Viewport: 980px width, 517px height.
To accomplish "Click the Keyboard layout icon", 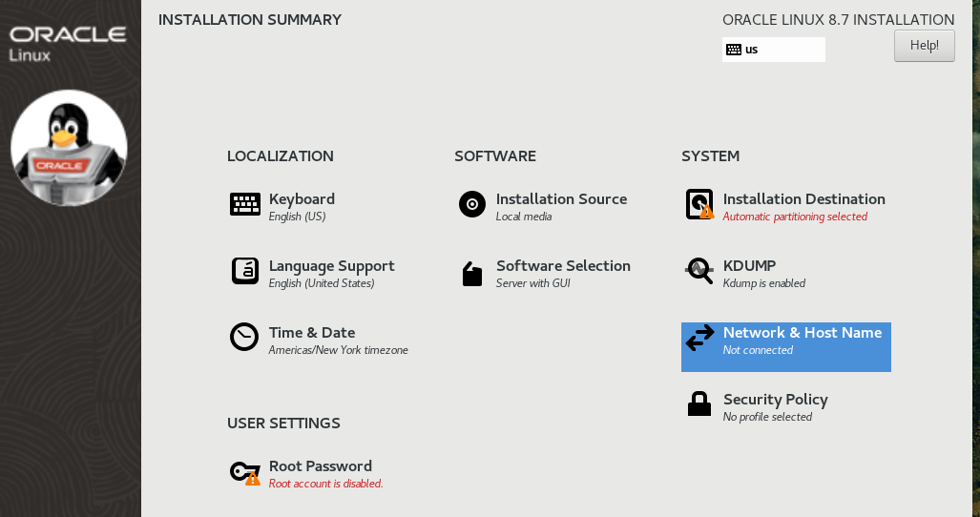I will 245,204.
